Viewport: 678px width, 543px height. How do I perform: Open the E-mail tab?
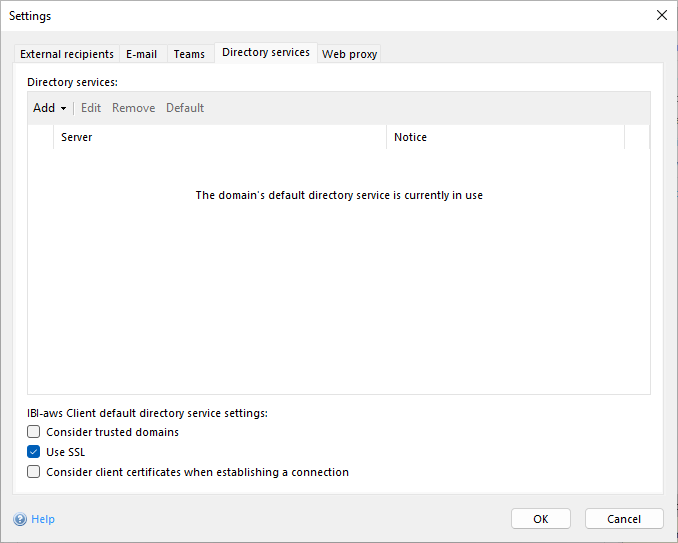coord(141,54)
